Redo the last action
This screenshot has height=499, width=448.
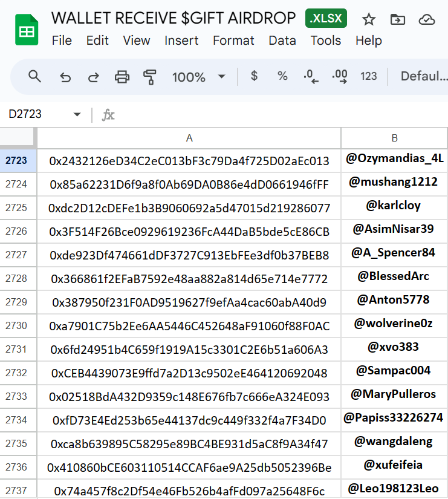[x=94, y=77]
